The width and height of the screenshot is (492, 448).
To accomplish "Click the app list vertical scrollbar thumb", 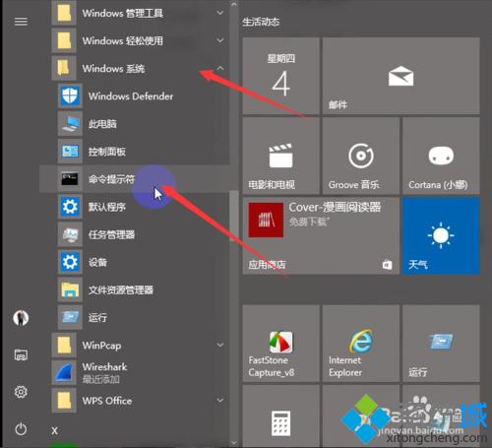I will pyautogui.click(x=233, y=215).
